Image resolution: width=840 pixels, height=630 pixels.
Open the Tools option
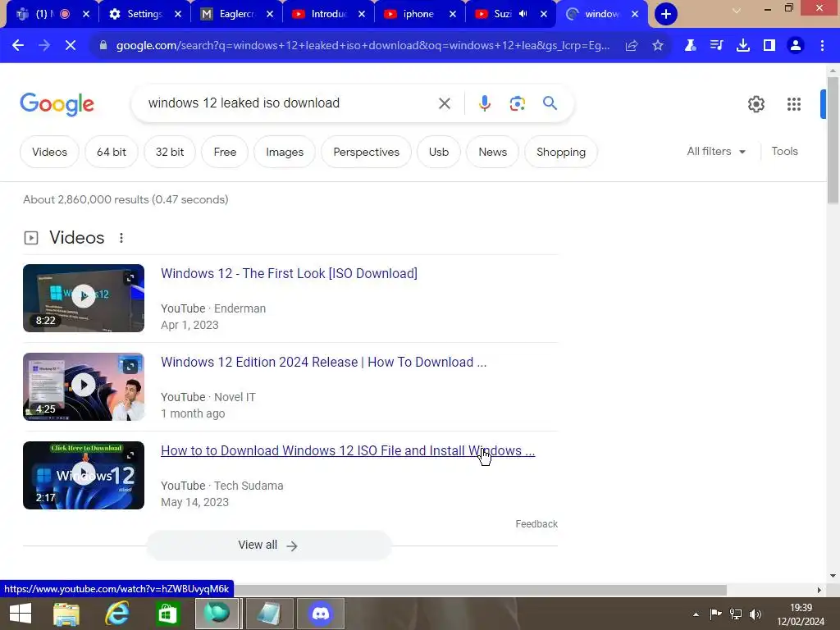(x=784, y=152)
